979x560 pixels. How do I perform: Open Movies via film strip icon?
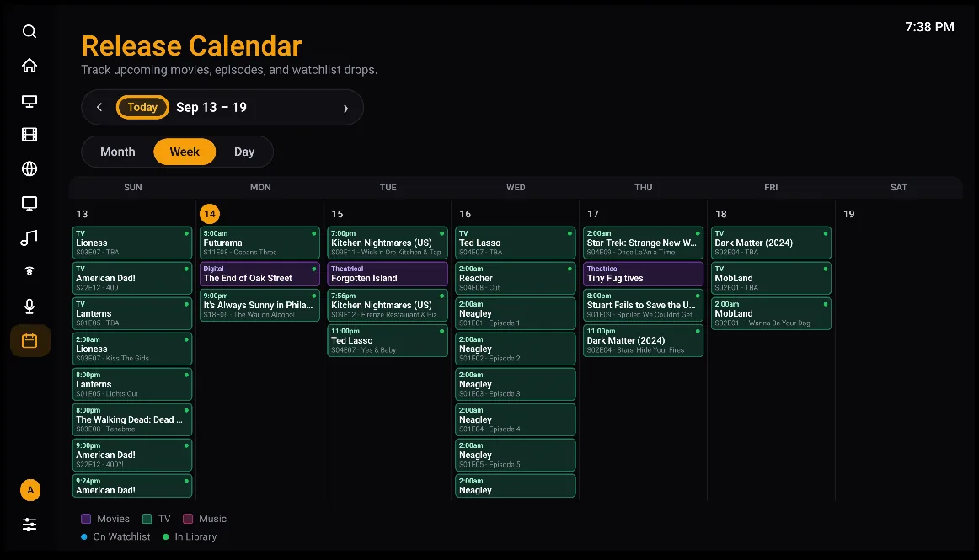click(29, 135)
